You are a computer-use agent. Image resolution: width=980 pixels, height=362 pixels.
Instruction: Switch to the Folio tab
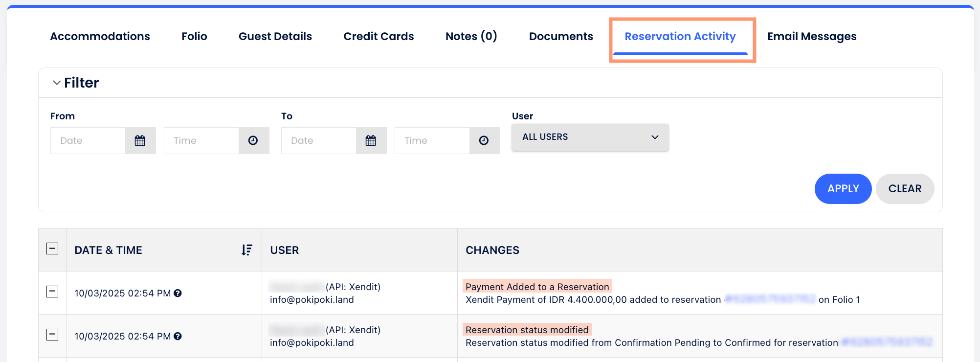tap(194, 36)
